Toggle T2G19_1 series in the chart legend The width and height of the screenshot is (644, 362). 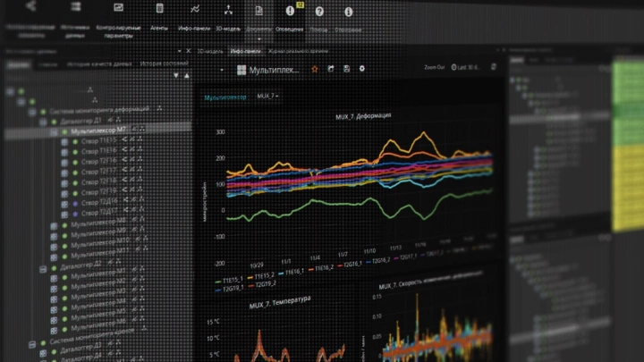coord(233,289)
